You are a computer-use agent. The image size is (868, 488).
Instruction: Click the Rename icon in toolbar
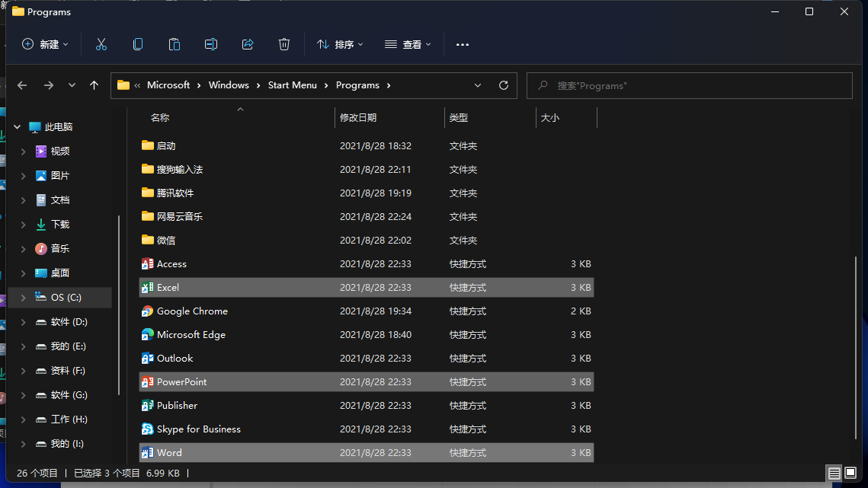click(211, 44)
